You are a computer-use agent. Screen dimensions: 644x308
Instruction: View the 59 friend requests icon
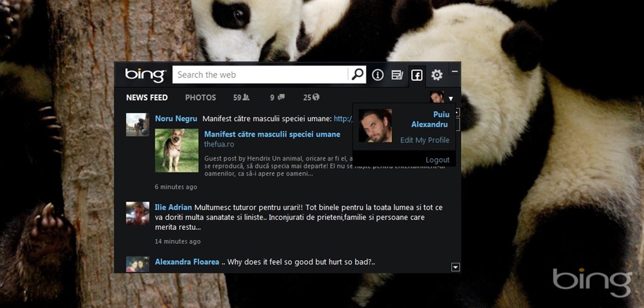[x=241, y=98]
